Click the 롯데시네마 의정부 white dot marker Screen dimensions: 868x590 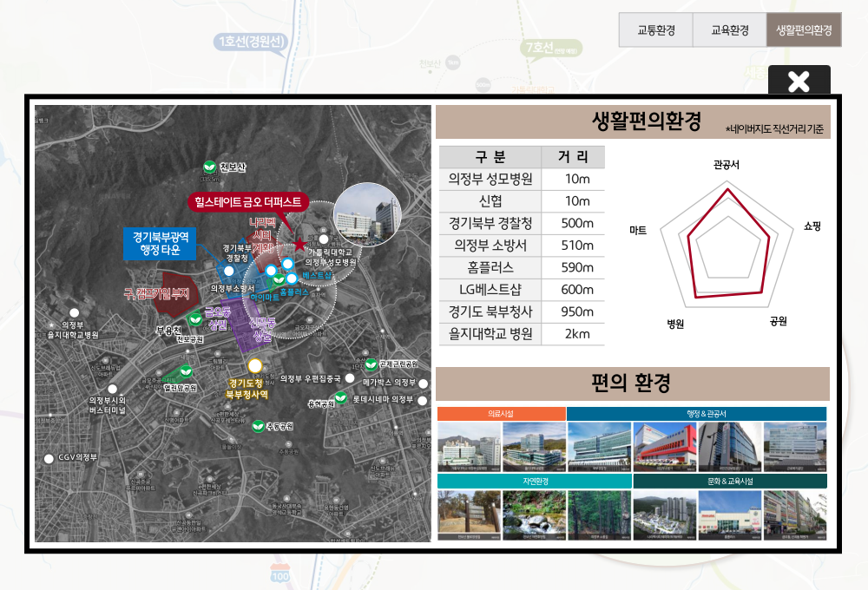click(x=423, y=400)
